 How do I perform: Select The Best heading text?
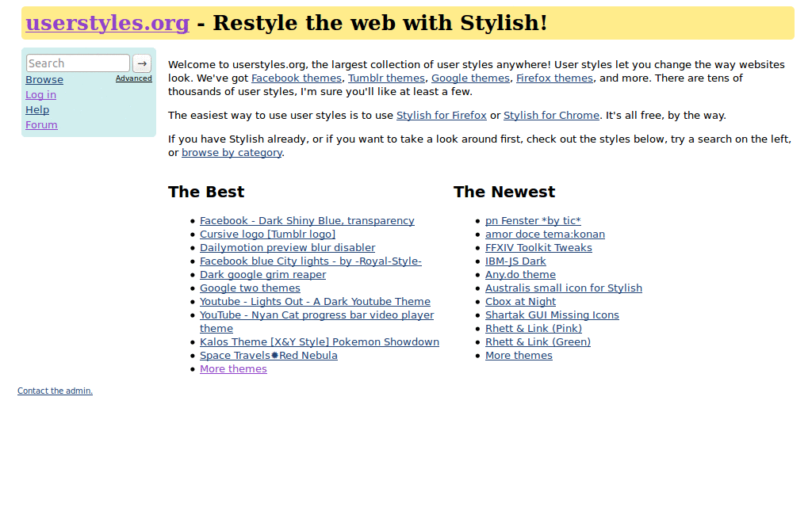206,192
